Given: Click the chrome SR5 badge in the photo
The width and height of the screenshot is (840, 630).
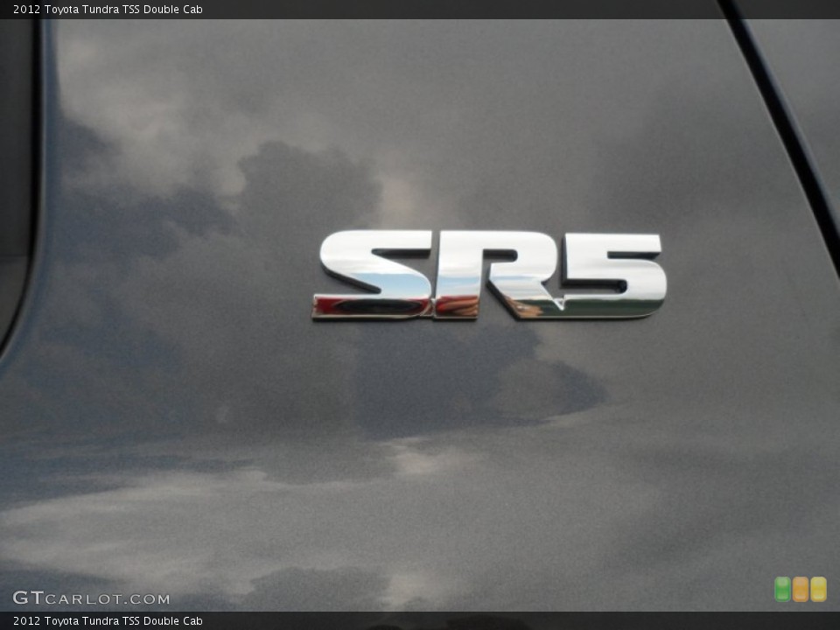Looking at the screenshot, I should point(490,275).
